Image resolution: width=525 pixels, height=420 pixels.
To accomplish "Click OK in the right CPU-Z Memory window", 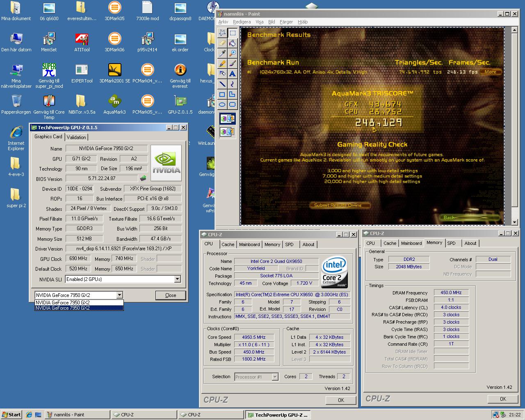I will click(x=503, y=399).
